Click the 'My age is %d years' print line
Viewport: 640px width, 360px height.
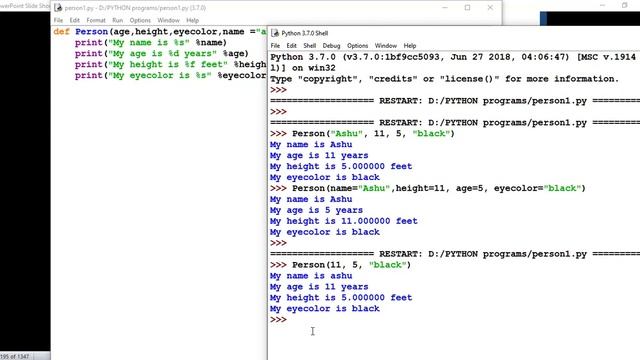(x=162, y=54)
